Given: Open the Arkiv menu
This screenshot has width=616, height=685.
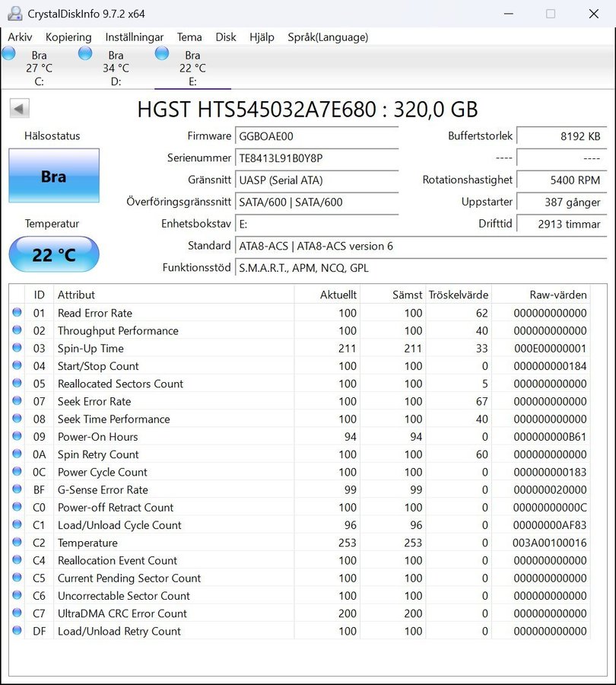Looking at the screenshot, I should pyautogui.click(x=20, y=37).
